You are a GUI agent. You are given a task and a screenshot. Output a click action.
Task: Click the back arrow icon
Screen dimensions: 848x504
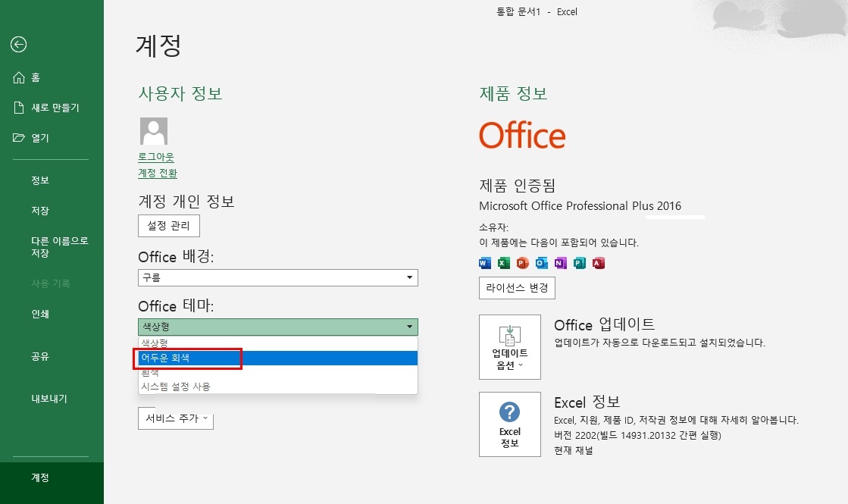click(18, 45)
